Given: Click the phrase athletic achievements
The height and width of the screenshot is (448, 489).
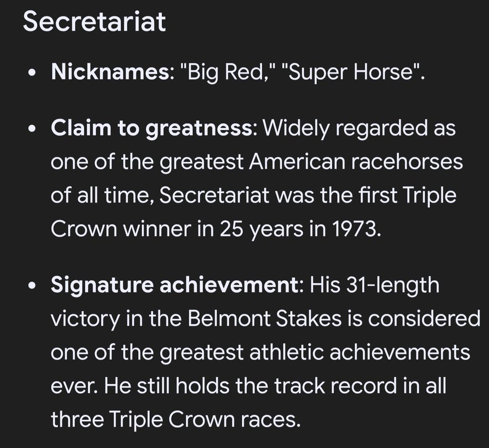Looking at the screenshot, I should click(359, 352).
